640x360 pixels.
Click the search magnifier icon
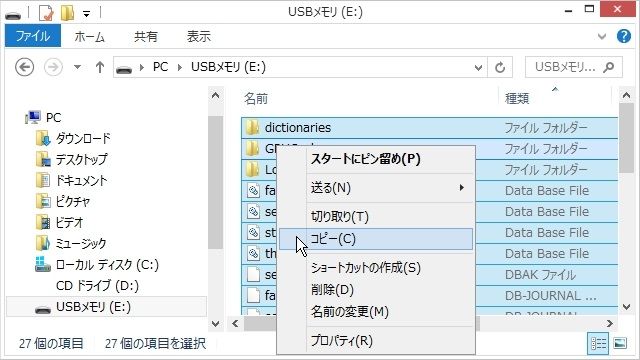click(609, 67)
